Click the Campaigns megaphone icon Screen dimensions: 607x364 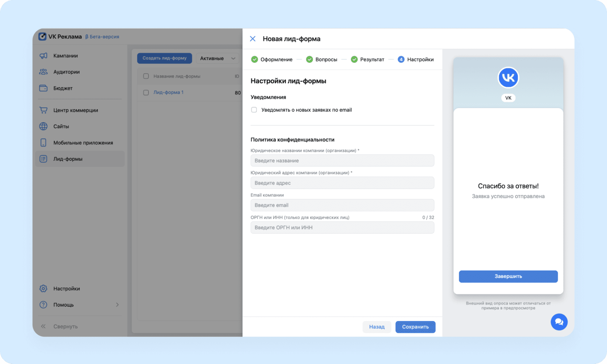click(43, 56)
